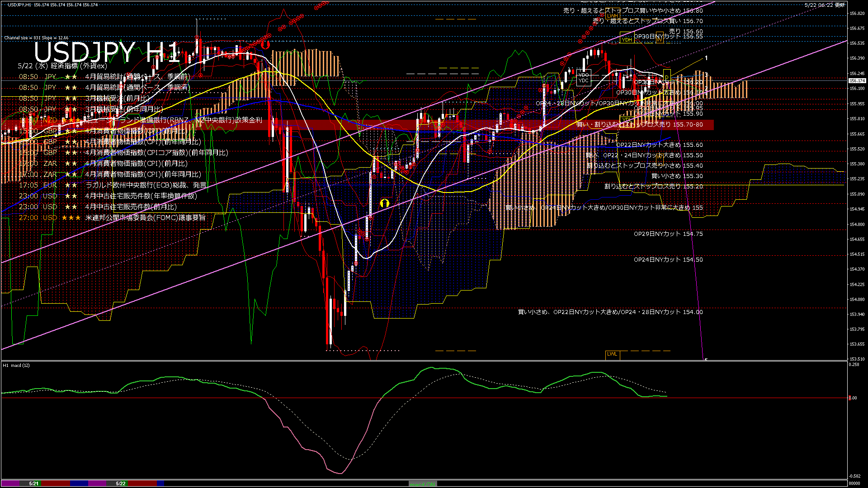The height and width of the screenshot is (488, 868).
Task: Click the USDJPY,H1 symbol header text
Action: pos(20,5)
